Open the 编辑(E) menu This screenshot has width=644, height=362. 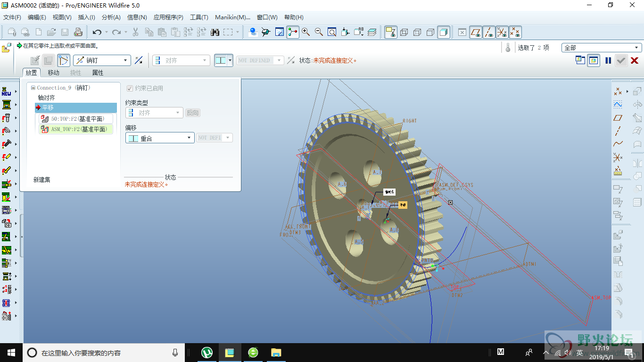tap(37, 17)
